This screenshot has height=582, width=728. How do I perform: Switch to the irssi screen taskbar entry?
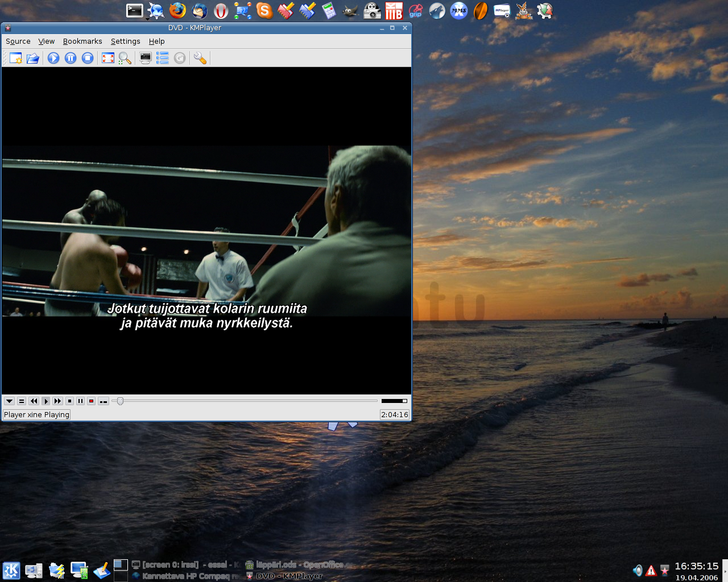click(186, 565)
